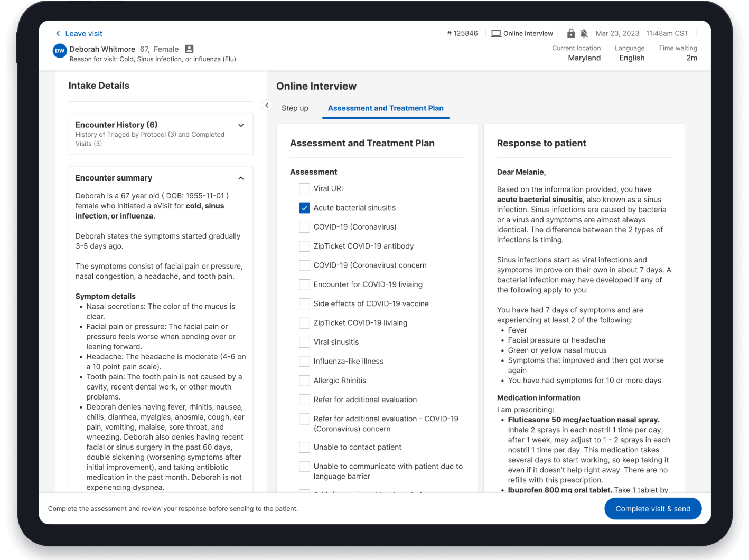Check Unable to contact patient
Viewport: 749px width, 560px height.
(x=304, y=447)
